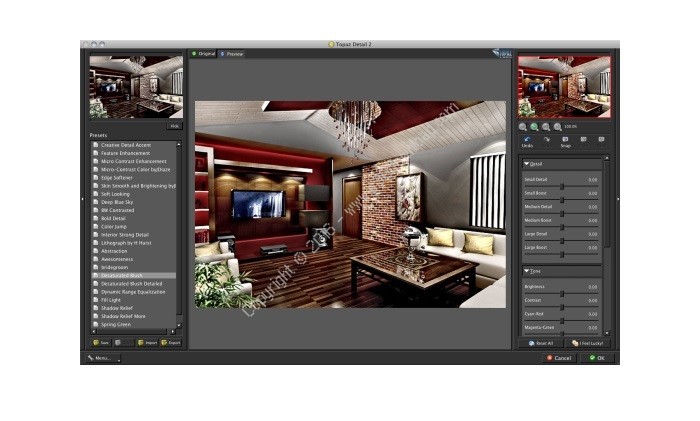The height and width of the screenshot is (421, 700).
Task: Click the Hide button under the navigator
Action: tap(174, 126)
